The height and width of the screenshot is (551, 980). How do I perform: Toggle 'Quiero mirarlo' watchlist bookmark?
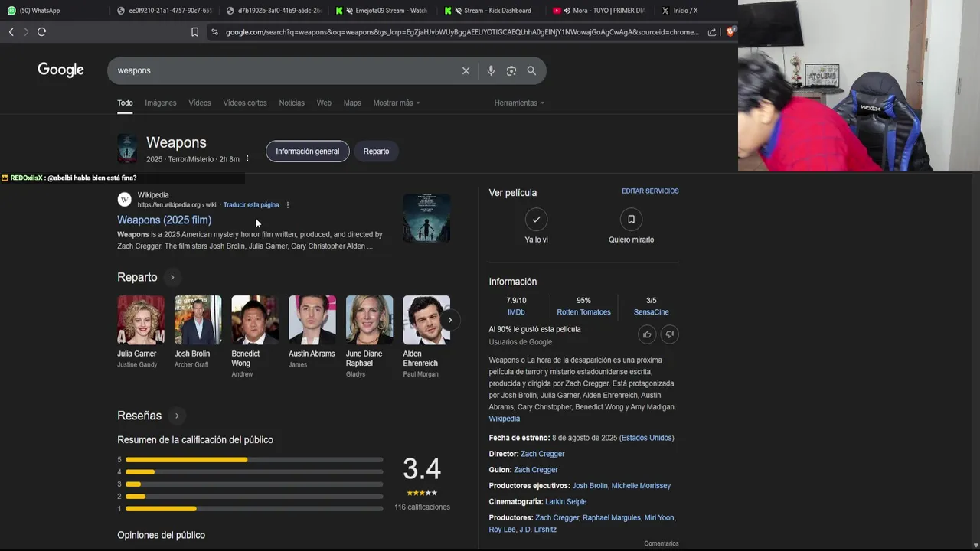(x=631, y=220)
